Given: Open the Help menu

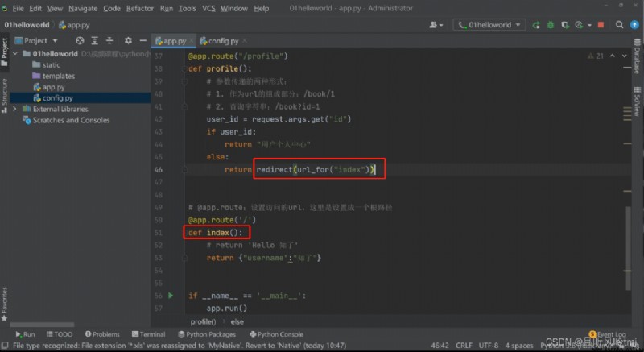Looking at the screenshot, I should (261, 8).
